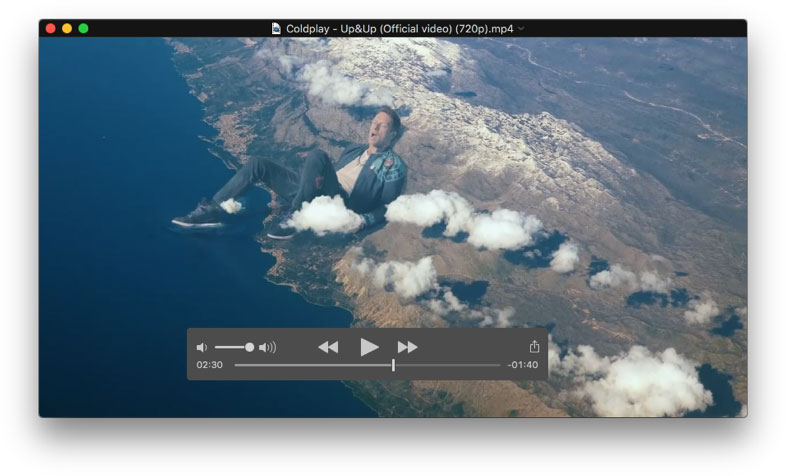Toggle the remaining time display -01:40
Image resolution: width=786 pixels, height=476 pixels.
click(x=522, y=365)
